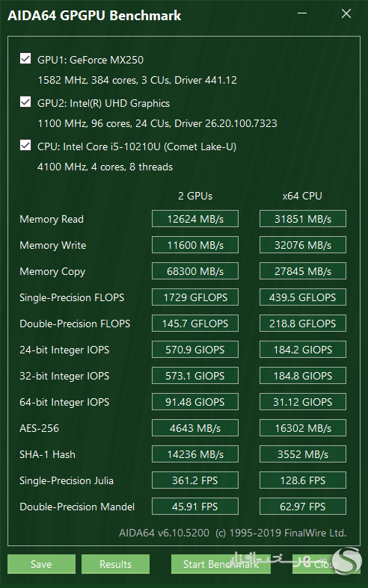Click the 218.8 GFLOPS CPU result
This screenshot has width=368, height=588.
pyautogui.click(x=303, y=324)
